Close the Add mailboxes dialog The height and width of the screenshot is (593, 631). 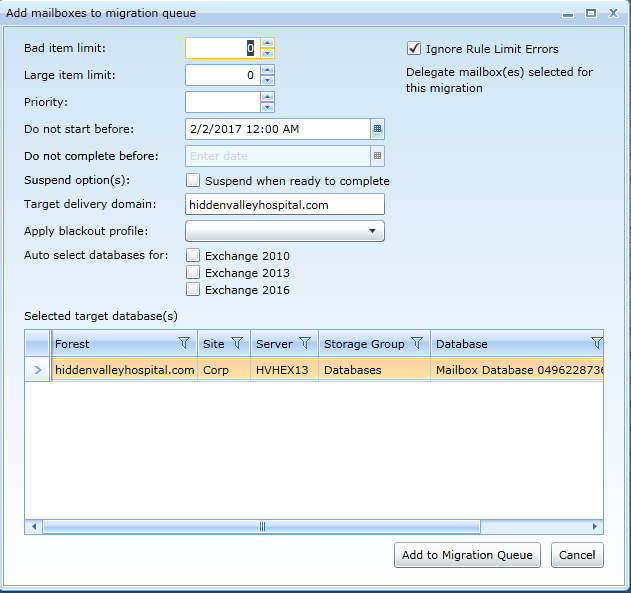click(613, 13)
